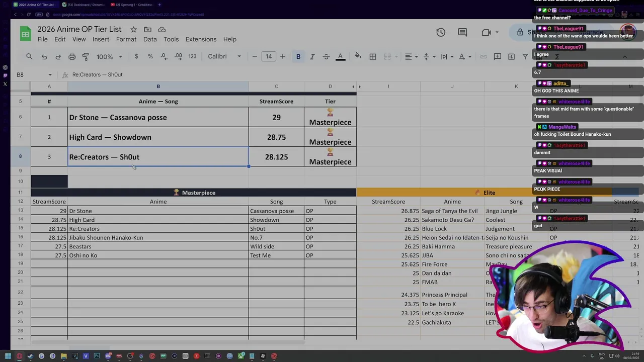
Task: Select cell Dr Stone — Cassanova posse
Action: coord(158,117)
